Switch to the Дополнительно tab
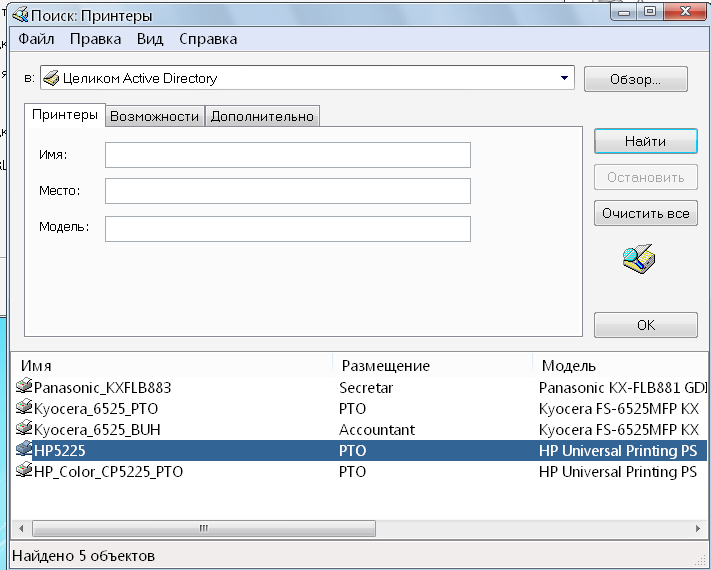 click(x=262, y=116)
